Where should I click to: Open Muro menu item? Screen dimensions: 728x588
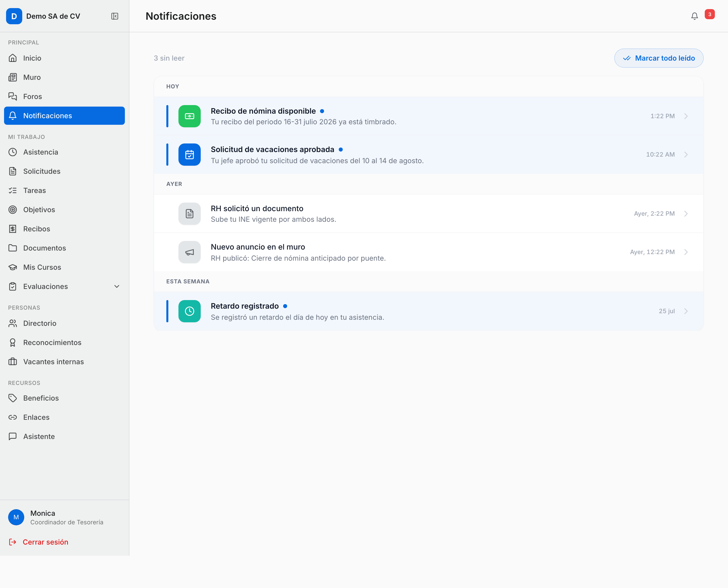pos(64,77)
